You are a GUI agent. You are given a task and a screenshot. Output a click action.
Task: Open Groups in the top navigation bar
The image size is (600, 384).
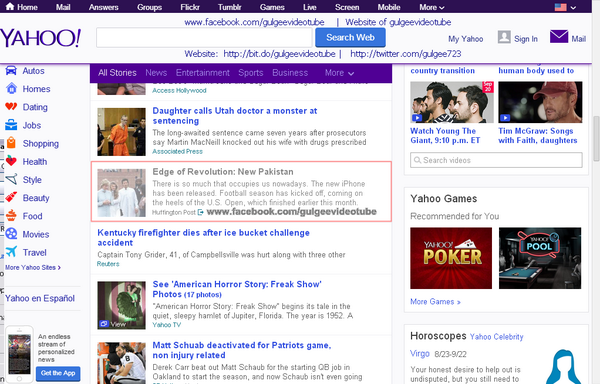149,7
